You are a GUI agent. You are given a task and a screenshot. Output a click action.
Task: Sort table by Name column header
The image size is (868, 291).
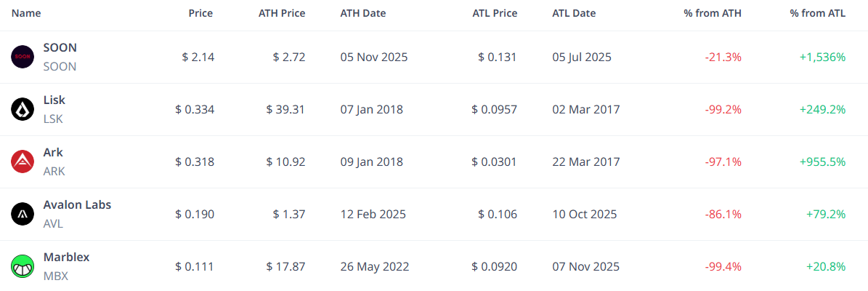point(26,13)
